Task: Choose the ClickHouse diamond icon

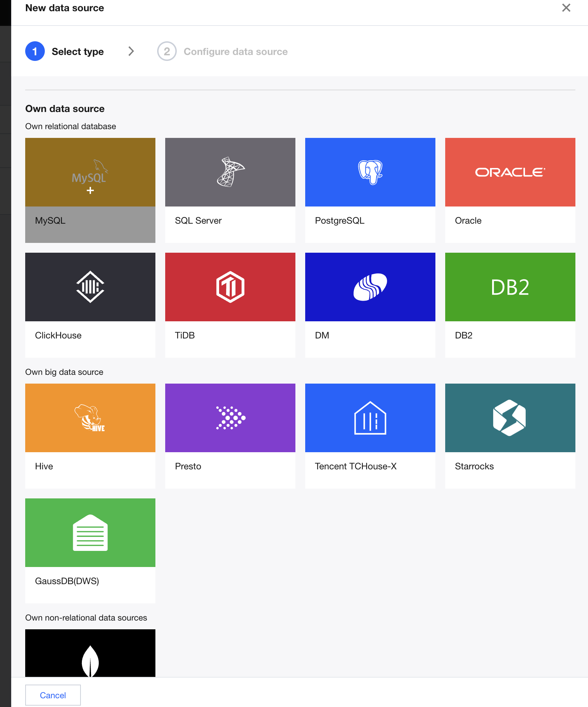Action: (90, 287)
